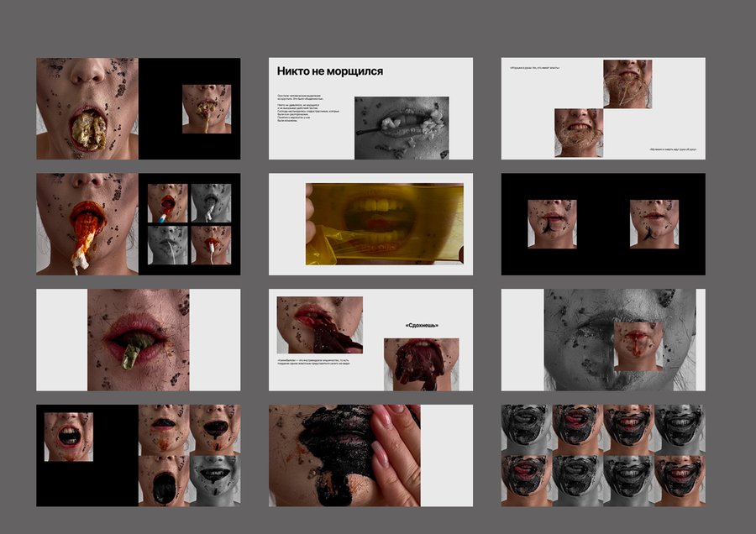This screenshot has width=756, height=534.
Task: Pick small grayscale photo with thick white object in mouth
Action: click(x=211, y=203)
